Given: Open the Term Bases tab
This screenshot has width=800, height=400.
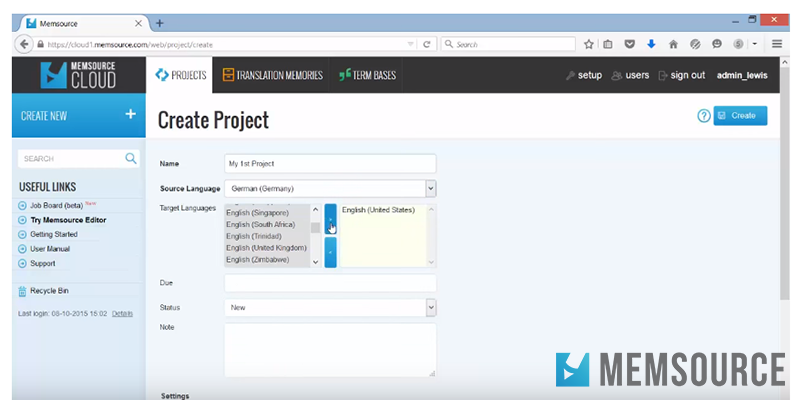Looking at the screenshot, I should (367, 75).
